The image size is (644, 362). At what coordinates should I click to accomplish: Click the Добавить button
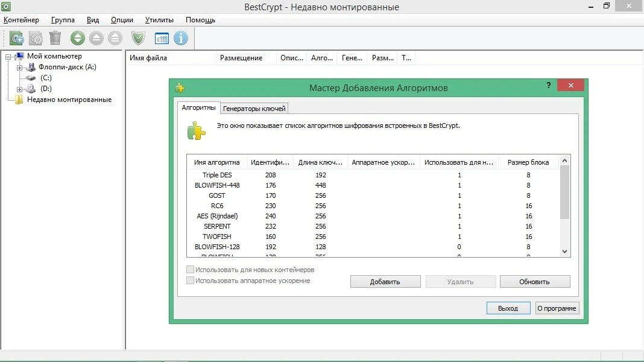(385, 282)
